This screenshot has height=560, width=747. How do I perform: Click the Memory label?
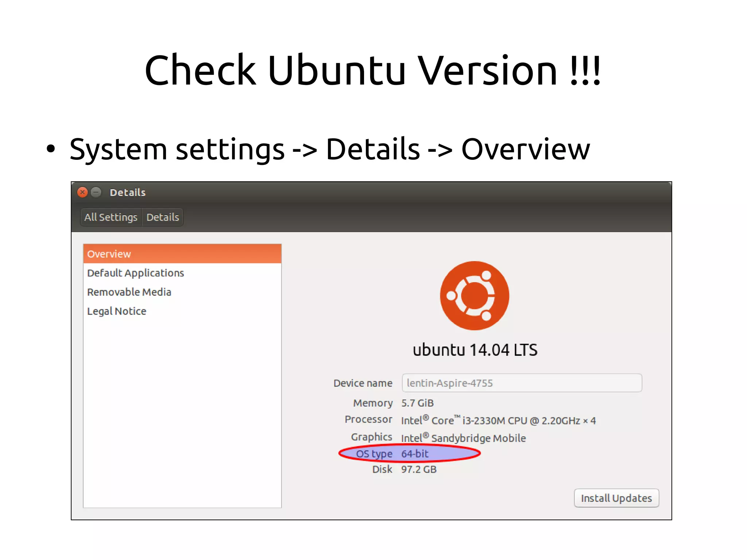tap(373, 403)
